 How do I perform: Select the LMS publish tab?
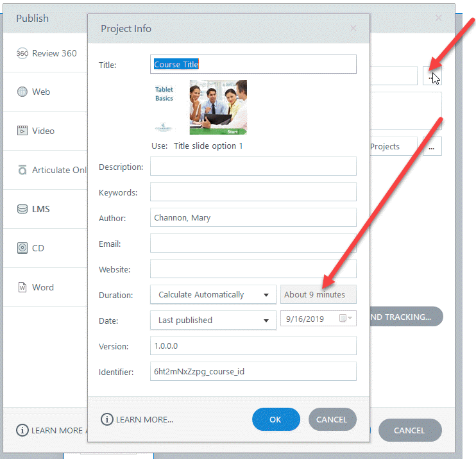46,209
